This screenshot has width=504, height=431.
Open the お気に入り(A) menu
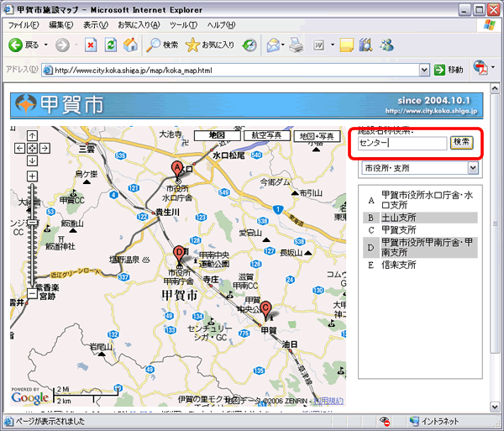coord(139,25)
